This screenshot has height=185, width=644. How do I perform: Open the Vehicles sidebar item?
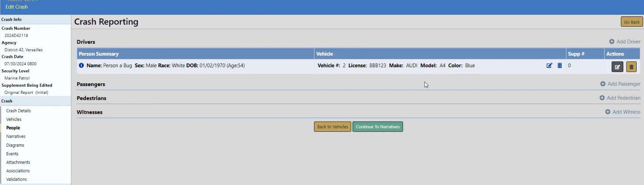pos(14,119)
